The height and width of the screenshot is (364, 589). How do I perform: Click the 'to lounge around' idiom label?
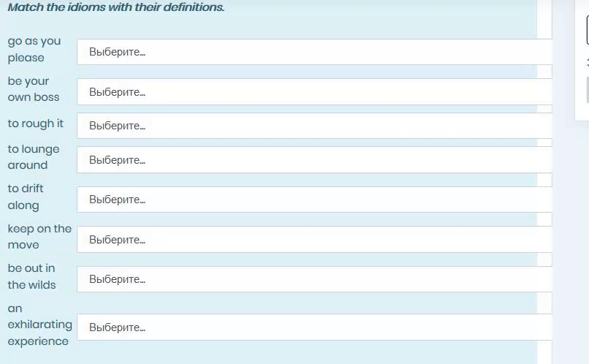[x=34, y=157]
